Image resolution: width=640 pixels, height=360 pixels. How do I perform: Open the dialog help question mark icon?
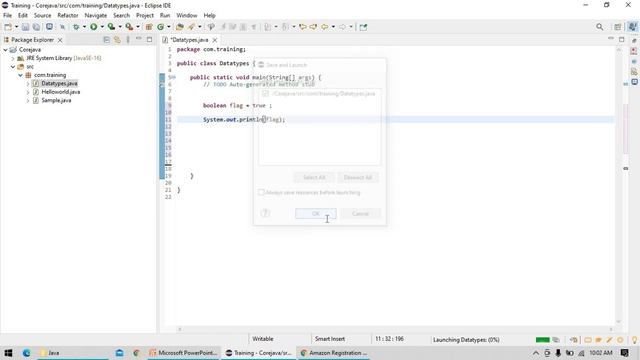(x=265, y=213)
